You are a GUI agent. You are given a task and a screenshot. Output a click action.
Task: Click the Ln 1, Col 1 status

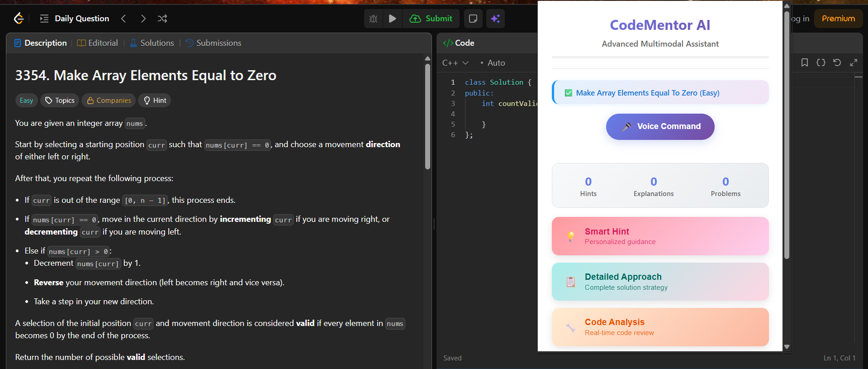[x=840, y=358]
